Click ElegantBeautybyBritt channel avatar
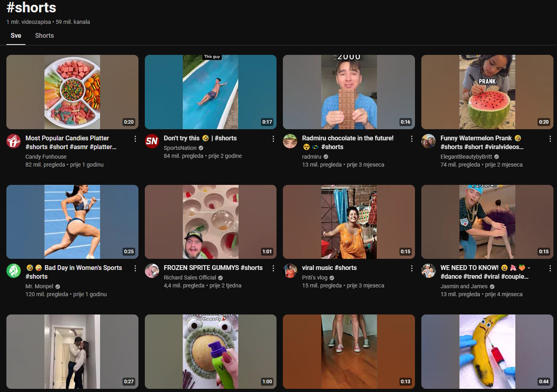Image resolution: width=557 pixels, height=392 pixels. click(428, 141)
